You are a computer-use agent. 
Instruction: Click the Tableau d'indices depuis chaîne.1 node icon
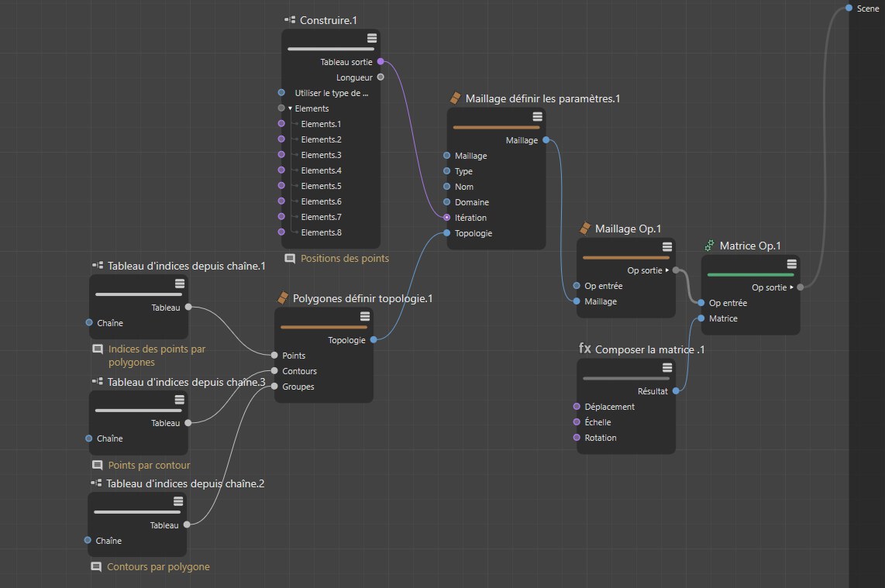coord(98,266)
